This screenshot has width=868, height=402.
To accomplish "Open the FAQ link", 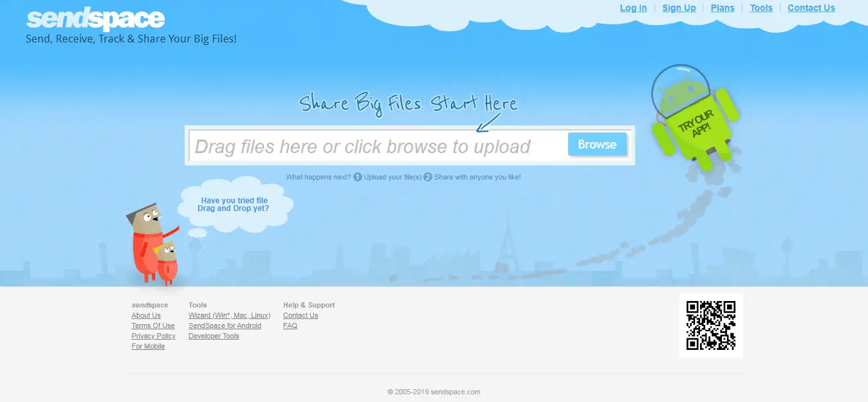I will (290, 325).
